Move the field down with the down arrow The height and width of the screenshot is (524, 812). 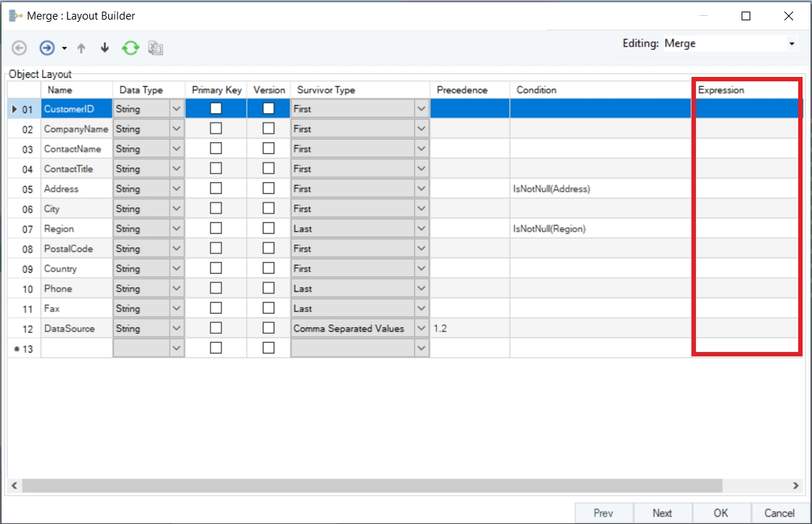104,48
